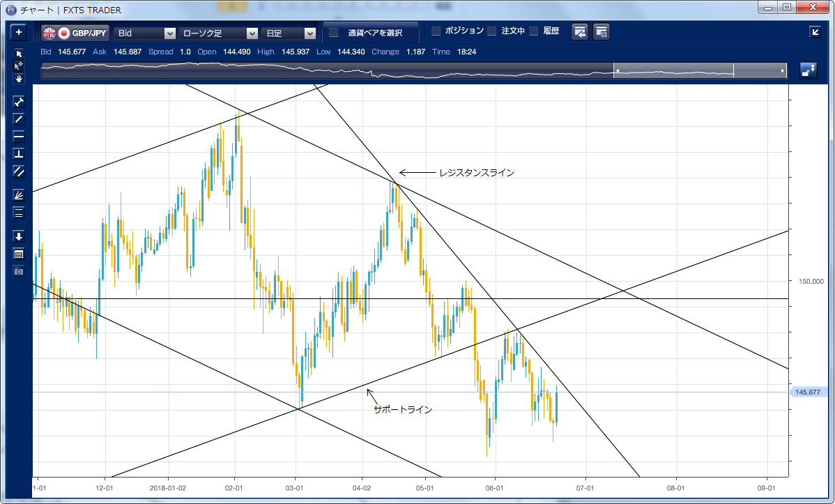Select the move-object cursor tool
Screen dimensions: 835x504
point(19,66)
